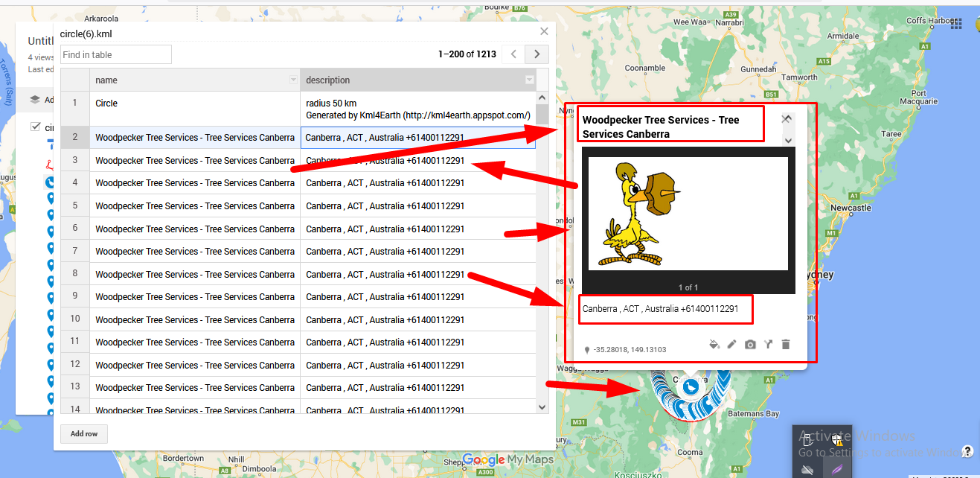Click the Windows Security tray icon

coord(837,441)
